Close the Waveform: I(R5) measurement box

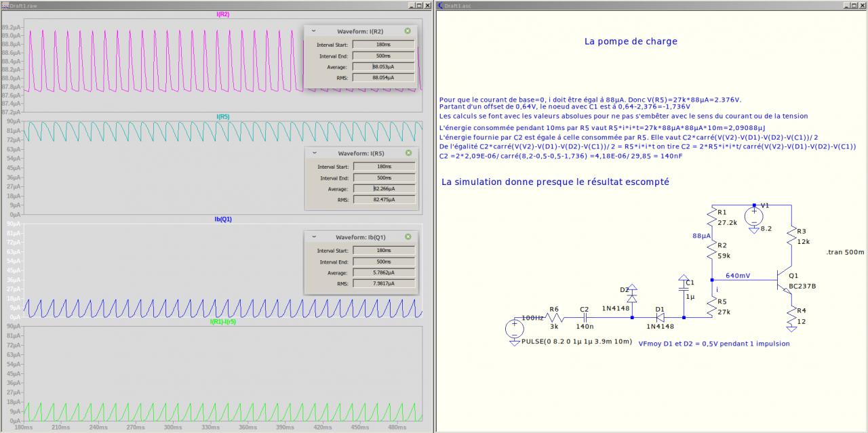click(409, 154)
